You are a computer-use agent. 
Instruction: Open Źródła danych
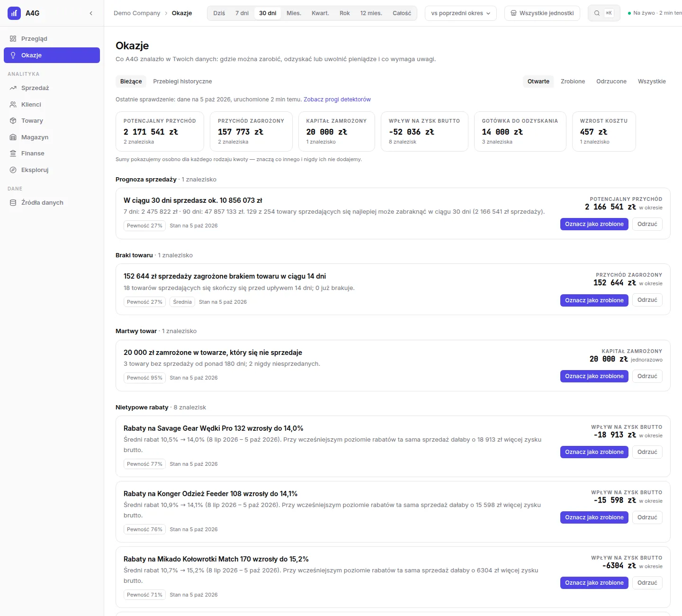[52, 202]
